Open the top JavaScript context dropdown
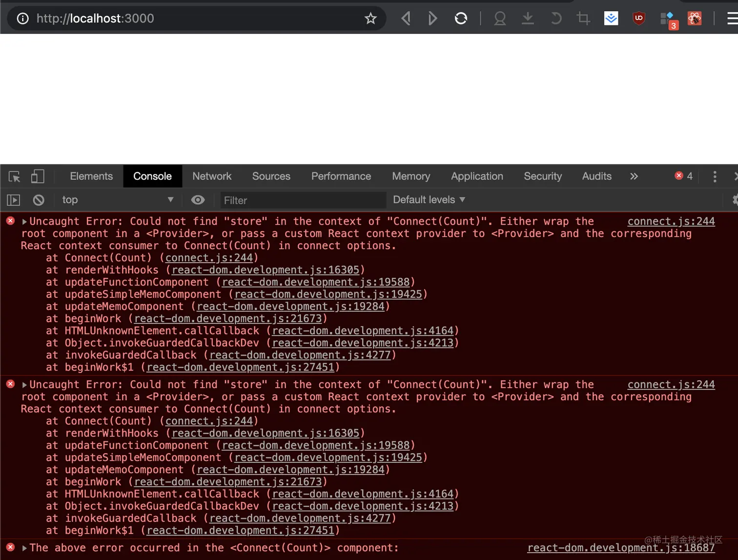This screenshot has width=738, height=560. (x=118, y=200)
